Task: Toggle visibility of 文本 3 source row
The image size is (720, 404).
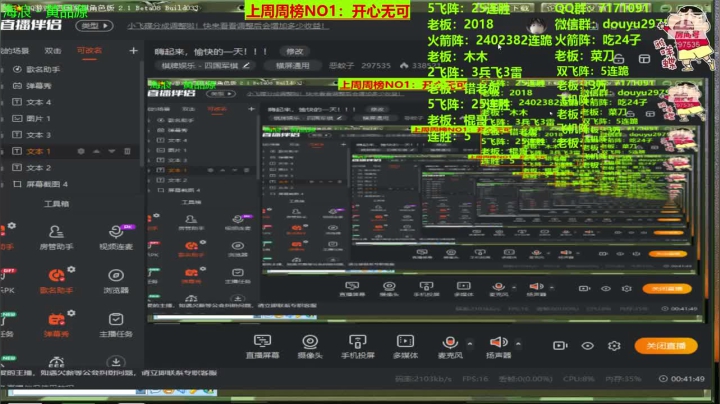Action: tap(17, 135)
